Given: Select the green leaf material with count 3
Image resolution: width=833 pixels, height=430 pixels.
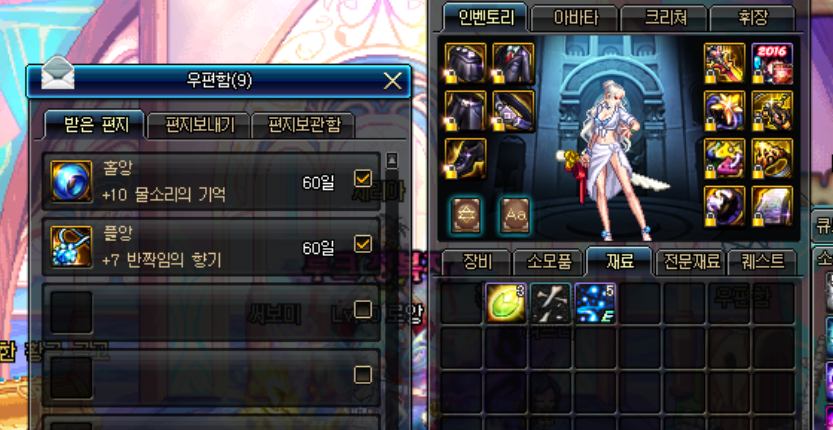Looking at the screenshot, I should tap(506, 303).
